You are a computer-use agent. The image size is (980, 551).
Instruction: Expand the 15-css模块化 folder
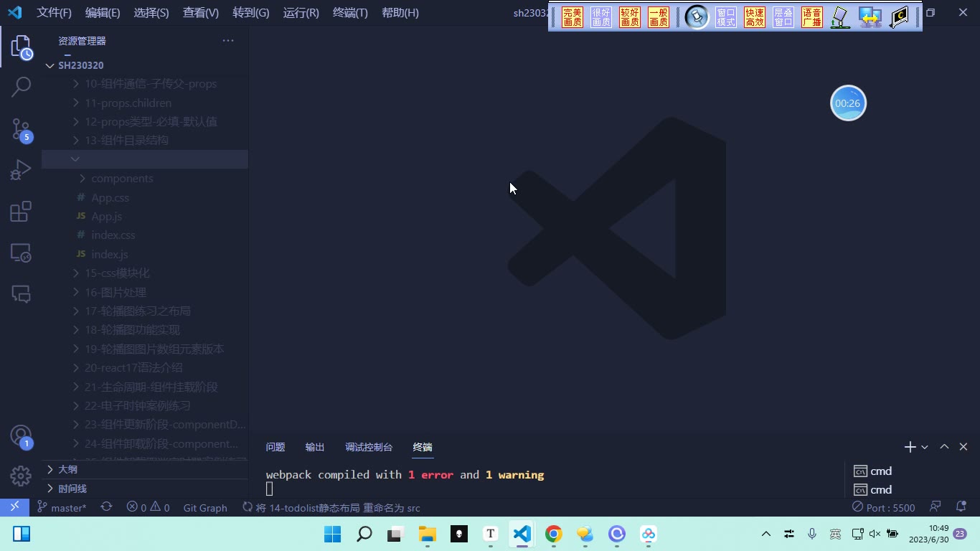click(145, 273)
